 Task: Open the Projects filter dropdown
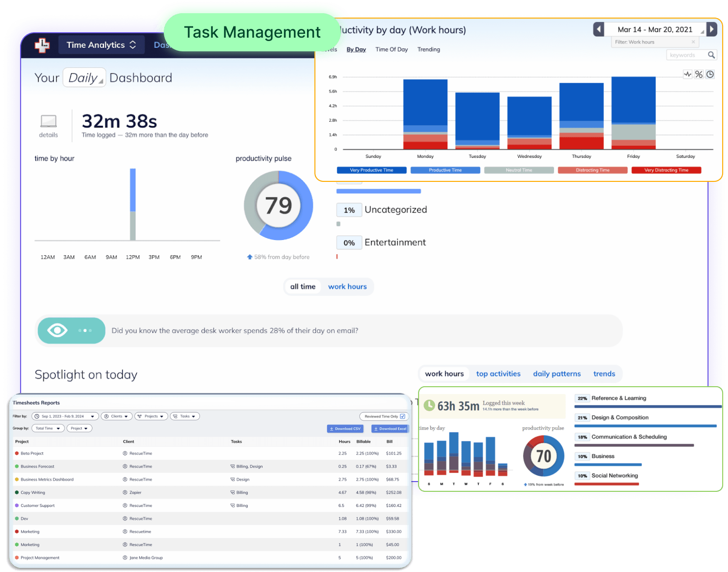click(x=151, y=416)
